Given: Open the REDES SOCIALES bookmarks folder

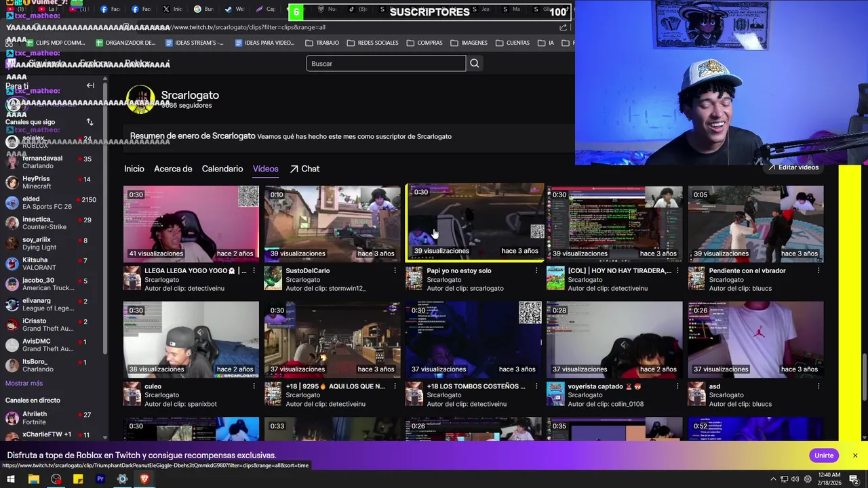Looking at the screenshot, I should pos(372,43).
